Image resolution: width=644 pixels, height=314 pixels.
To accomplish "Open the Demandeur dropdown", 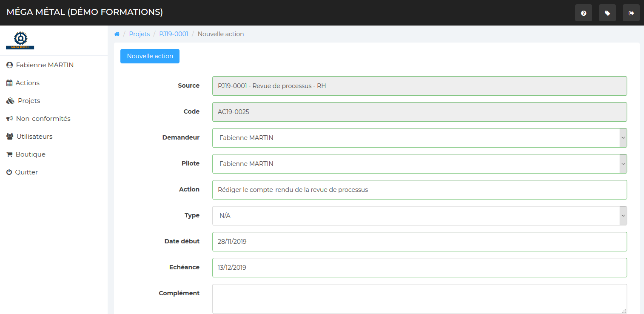I will 419,138.
